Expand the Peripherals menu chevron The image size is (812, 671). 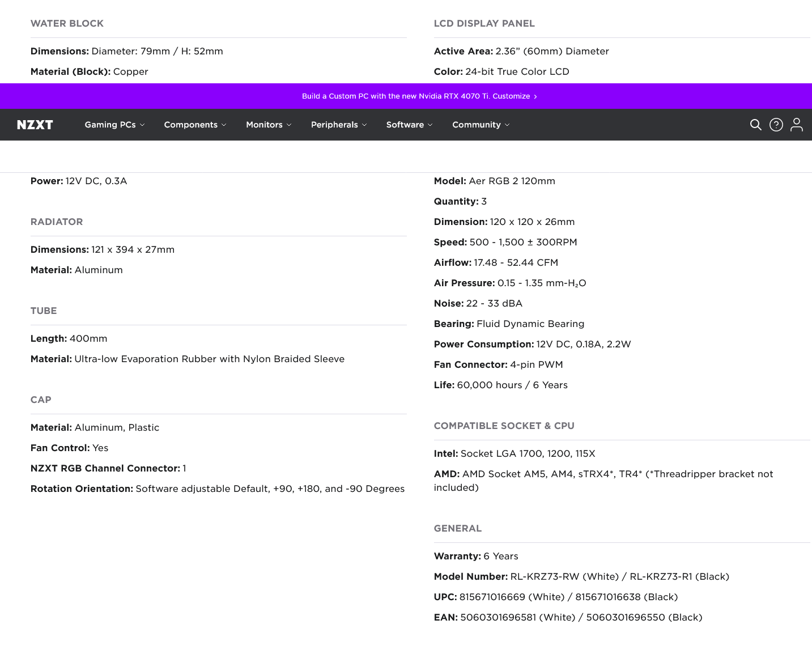(x=364, y=125)
